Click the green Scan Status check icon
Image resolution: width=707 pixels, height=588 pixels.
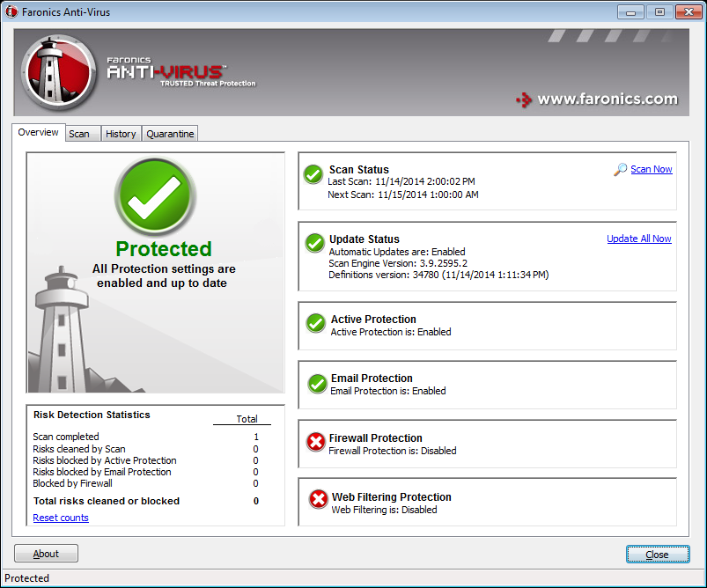pos(313,174)
